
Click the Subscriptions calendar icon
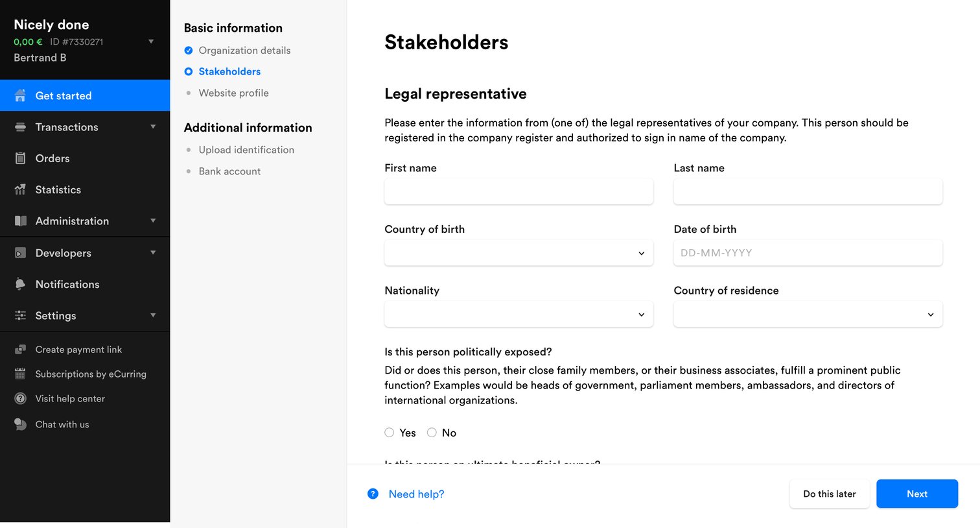20,374
